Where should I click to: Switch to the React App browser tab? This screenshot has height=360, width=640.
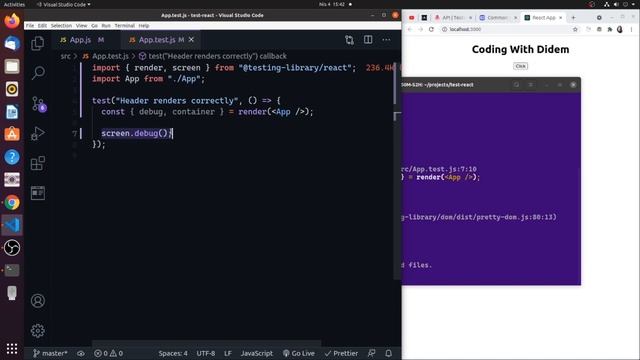point(542,18)
